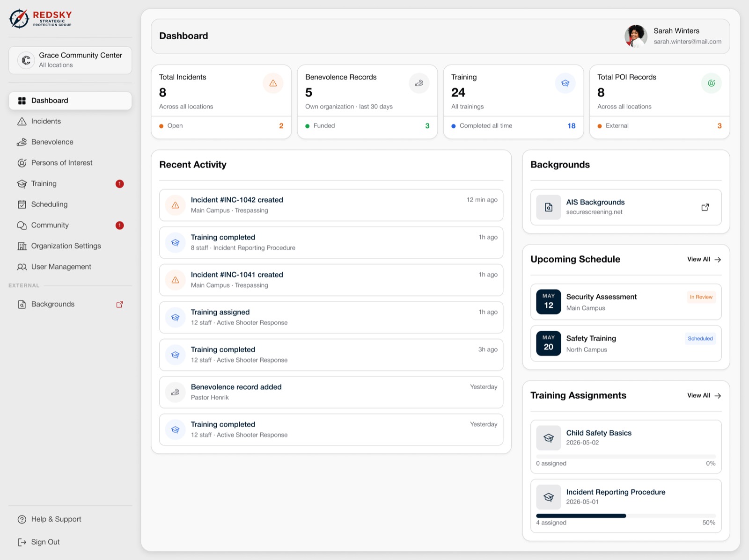Click the Child Safety Basics cap icon
The width and height of the screenshot is (749, 560).
pyautogui.click(x=549, y=438)
